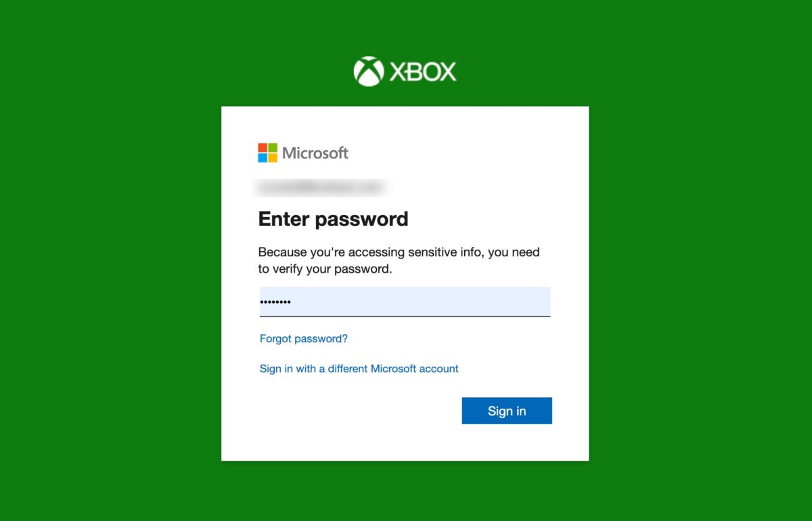Click the green square in Microsoft logo

273,148
